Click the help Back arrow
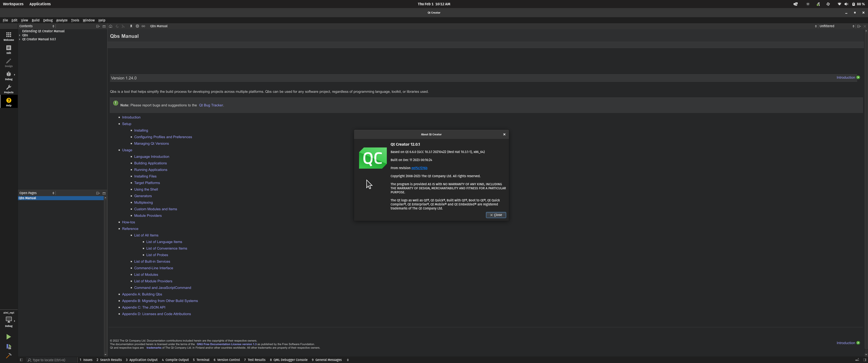This screenshot has height=363, width=868. click(117, 26)
